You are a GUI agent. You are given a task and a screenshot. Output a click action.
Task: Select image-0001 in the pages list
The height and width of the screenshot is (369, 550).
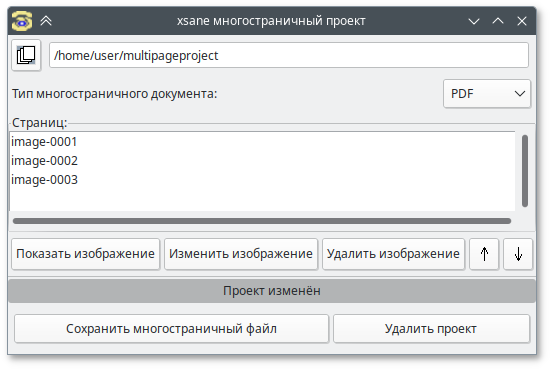(x=262, y=142)
